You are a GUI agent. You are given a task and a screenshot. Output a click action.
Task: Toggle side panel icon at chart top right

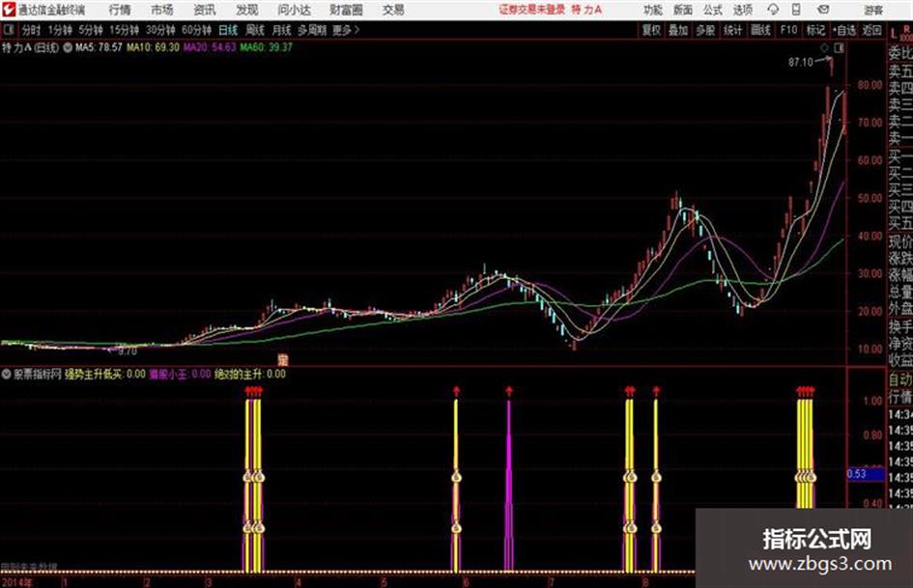[x=839, y=48]
